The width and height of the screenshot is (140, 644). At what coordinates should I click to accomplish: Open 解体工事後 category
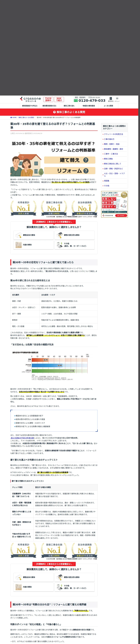(x=108, y=159)
